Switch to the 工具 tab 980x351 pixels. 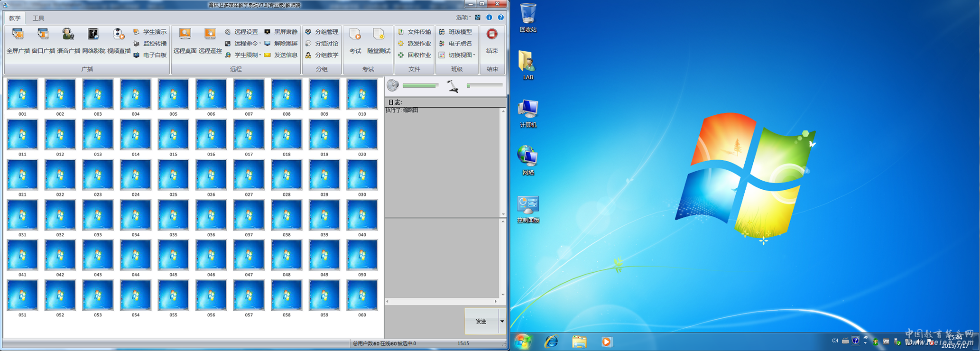(x=38, y=18)
